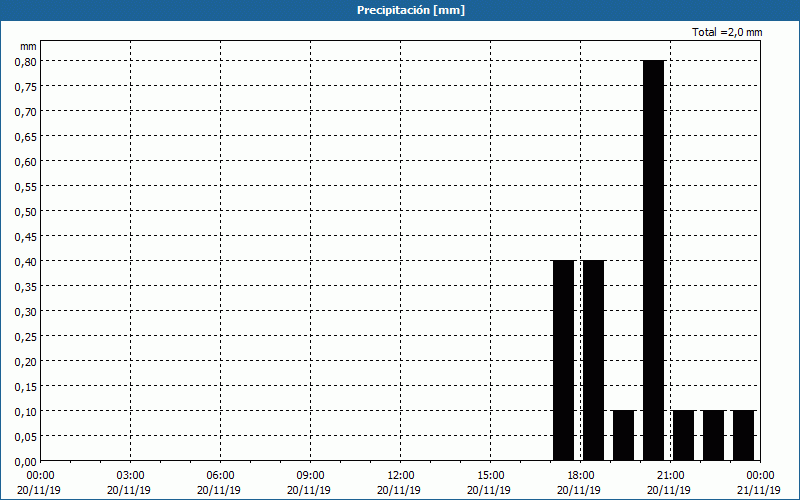The width and height of the screenshot is (800, 500).
Task: Select the 0,05 y-axis label
Action: (26, 437)
